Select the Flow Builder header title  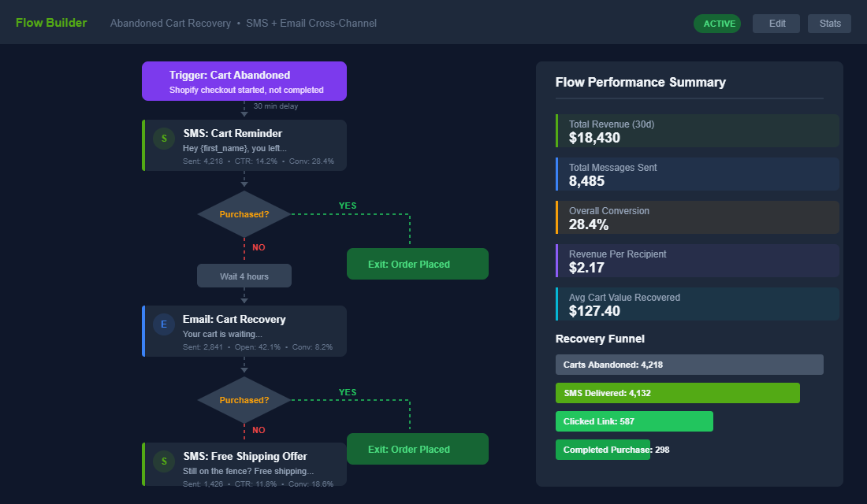click(x=51, y=22)
